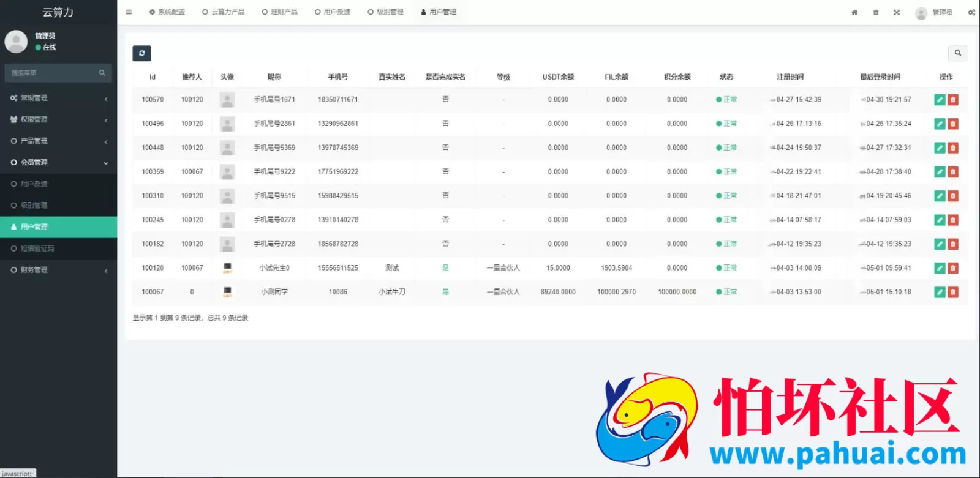The height and width of the screenshot is (478, 980).
Task: Switch to the 级别管理 top tab
Action: pyautogui.click(x=386, y=12)
